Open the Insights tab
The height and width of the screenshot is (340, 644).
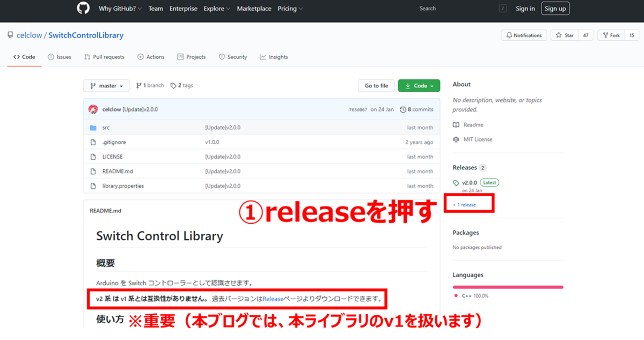[x=274, y=57]
